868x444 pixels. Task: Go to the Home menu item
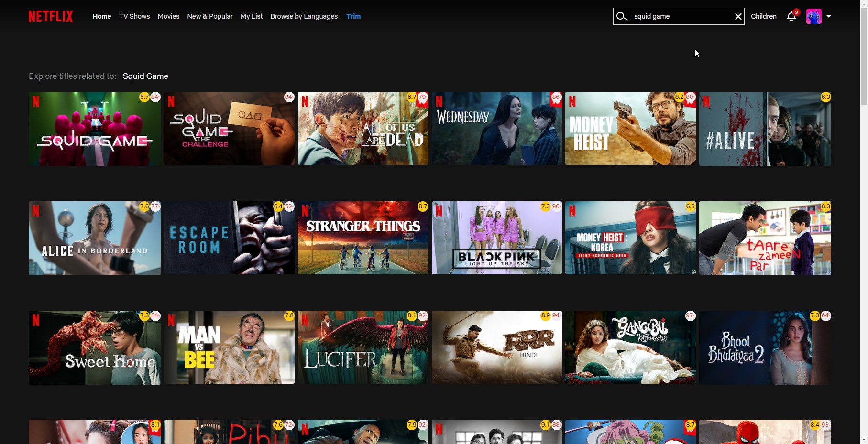click(x=102, y=16)
